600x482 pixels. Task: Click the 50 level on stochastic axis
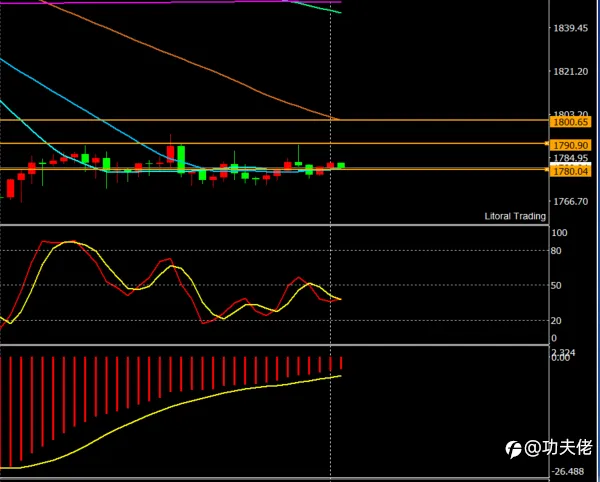(x=556, y=286)
